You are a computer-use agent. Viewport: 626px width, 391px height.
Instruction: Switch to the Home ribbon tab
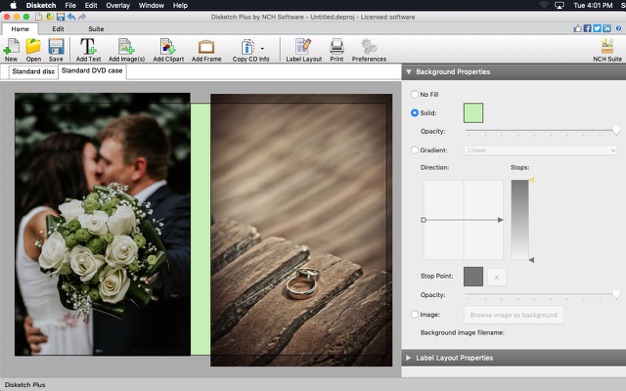20,29
